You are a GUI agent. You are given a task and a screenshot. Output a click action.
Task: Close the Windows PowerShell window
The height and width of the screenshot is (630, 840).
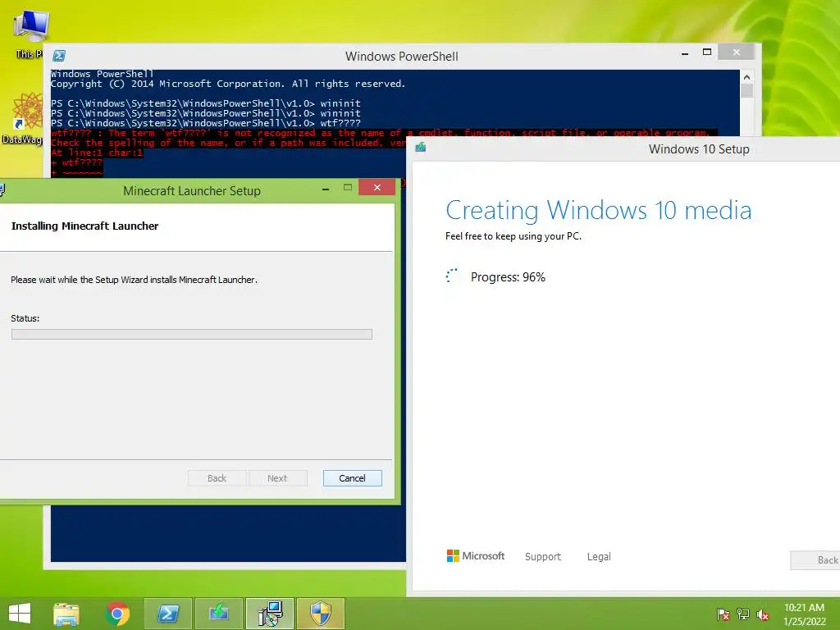click(736, 52)
